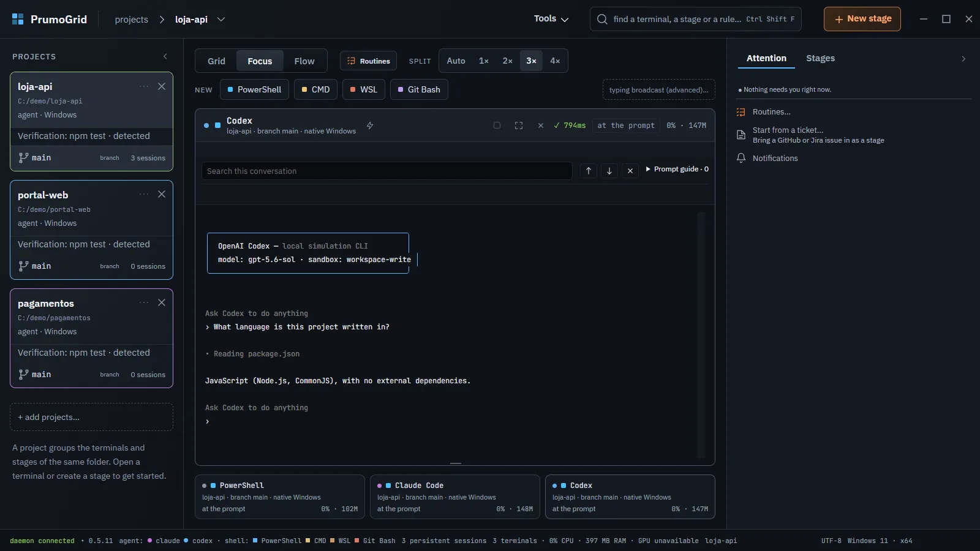Click the global find search box
The height and width of the screenshot is (551, 980).
696,19
